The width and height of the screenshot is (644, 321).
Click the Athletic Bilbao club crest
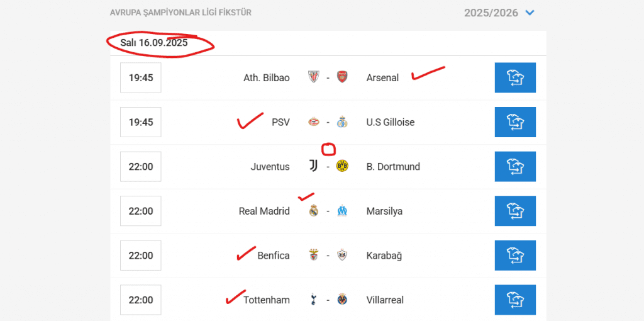313,77
